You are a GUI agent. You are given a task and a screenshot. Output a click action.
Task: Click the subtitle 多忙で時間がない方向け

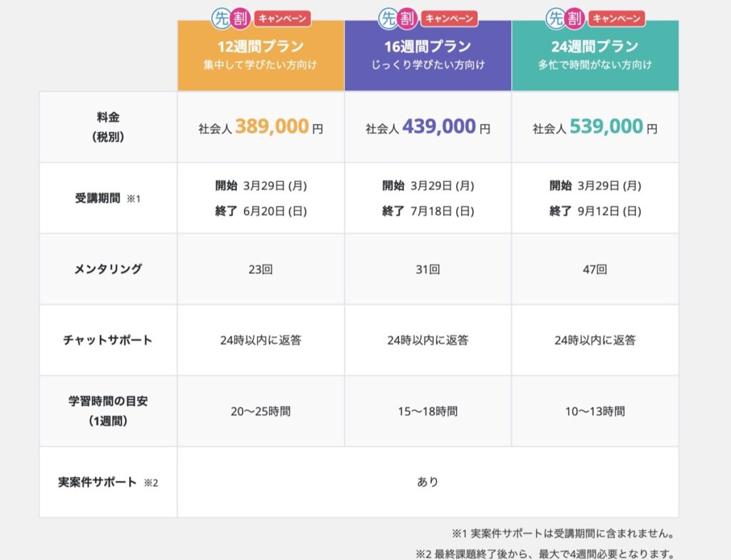point(595,65)
